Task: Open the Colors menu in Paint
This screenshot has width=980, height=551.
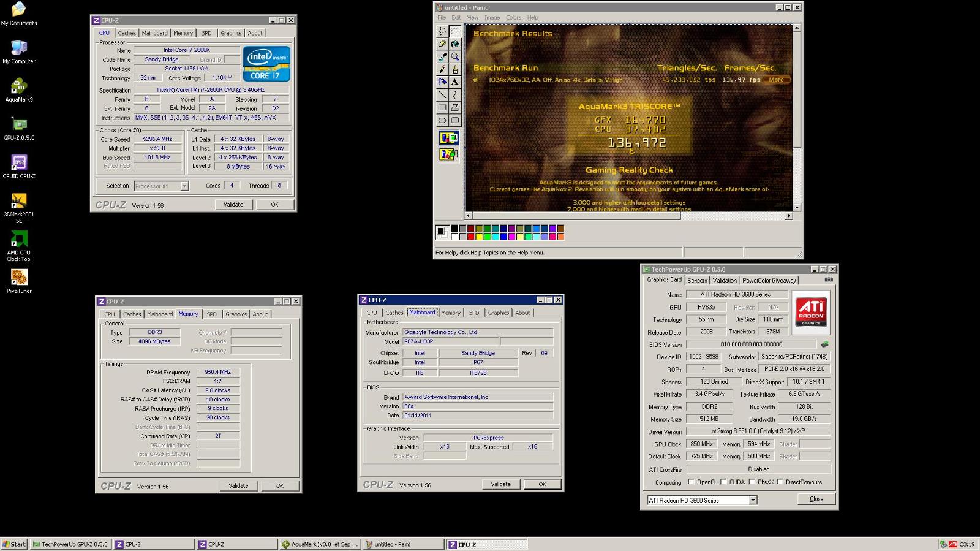Action: pos(513,17)
